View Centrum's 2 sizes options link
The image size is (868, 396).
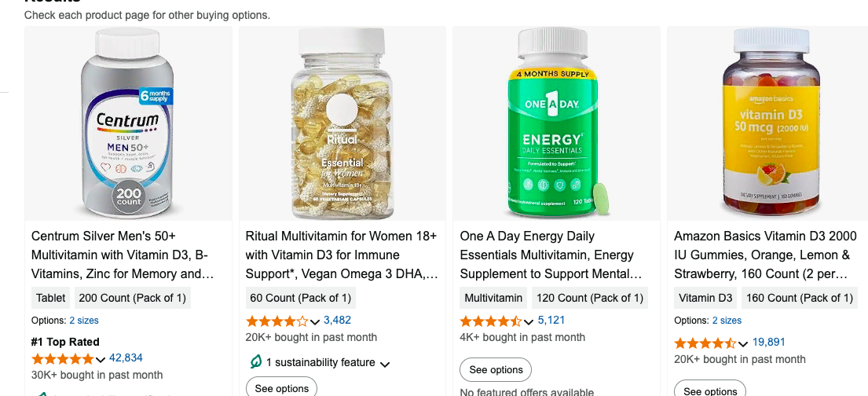click(x=84, y=321)
